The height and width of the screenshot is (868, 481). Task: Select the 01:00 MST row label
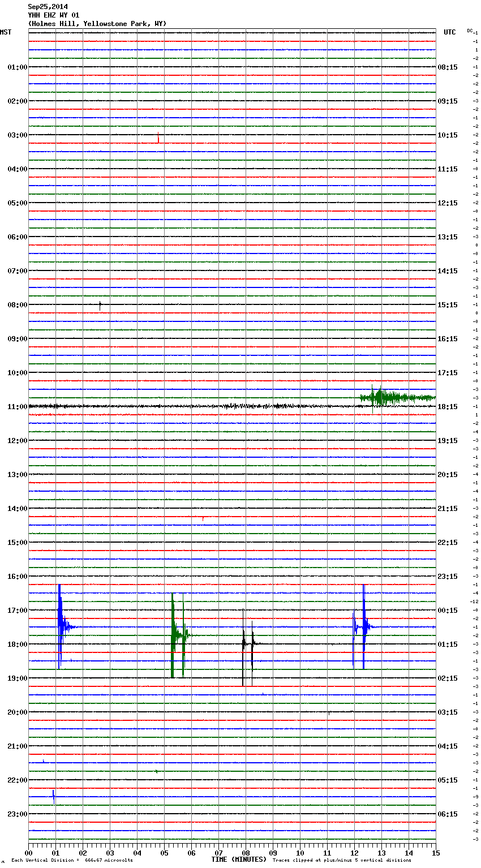click(18, 67)
